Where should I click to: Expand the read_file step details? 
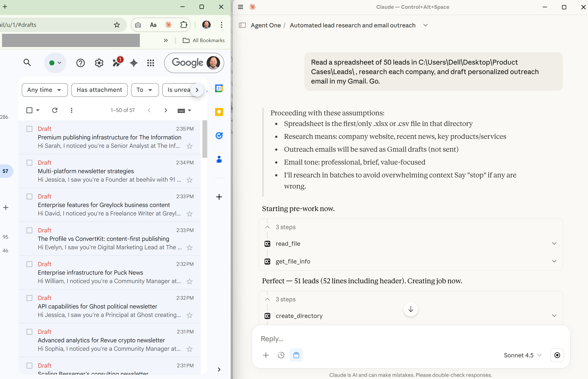click(x=554, y=243)
